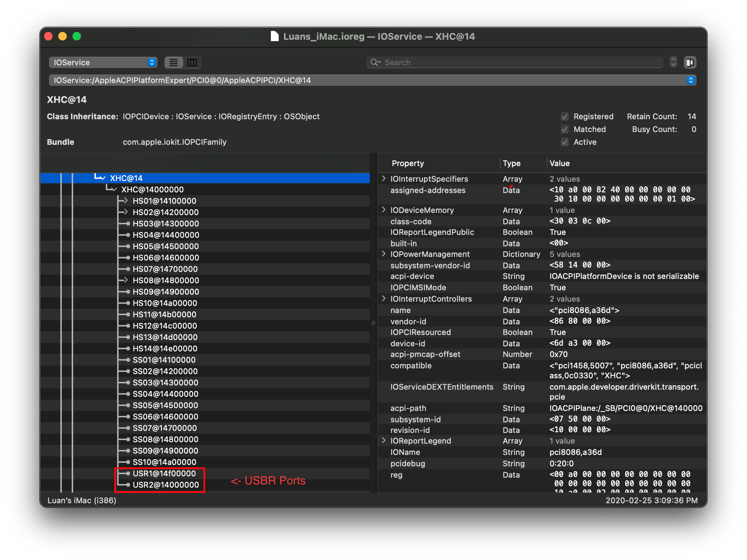Select USR1@14f00000 in the tree
This screenshot has height=560, width=747.
coord(164,473)
